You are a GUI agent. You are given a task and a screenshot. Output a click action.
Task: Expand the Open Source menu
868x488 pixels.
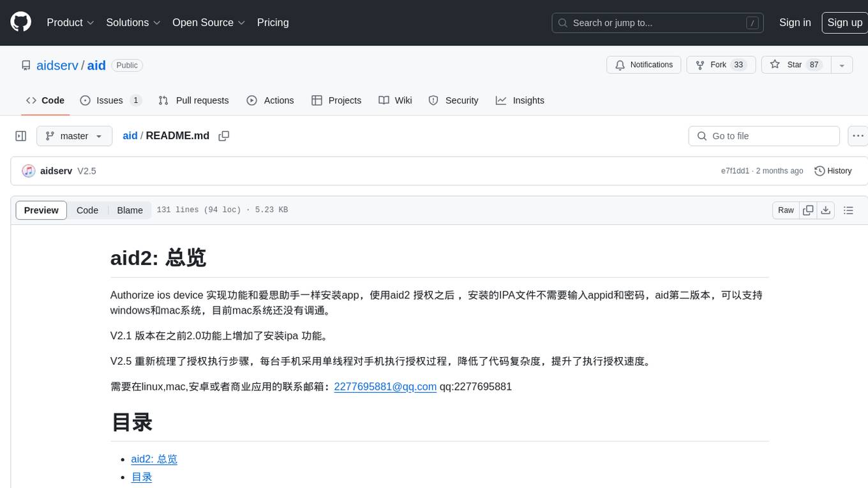[x=209, y=22]
